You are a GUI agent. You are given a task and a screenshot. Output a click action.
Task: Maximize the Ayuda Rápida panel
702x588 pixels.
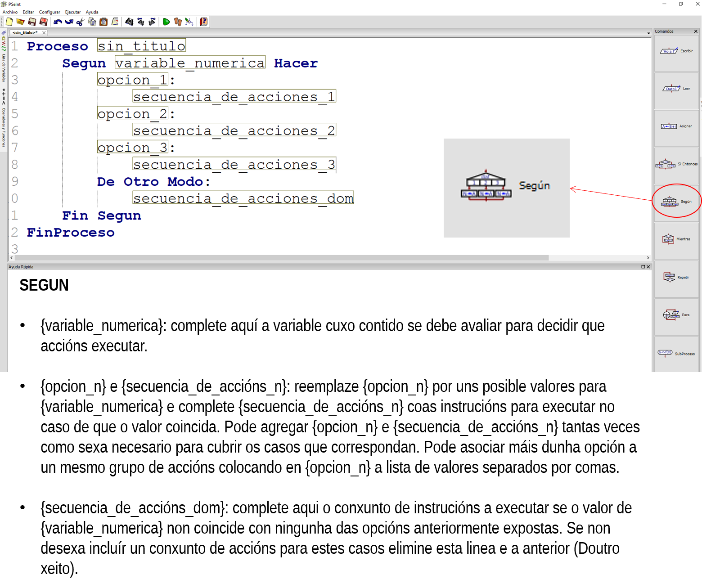click(x=643, y=267)
